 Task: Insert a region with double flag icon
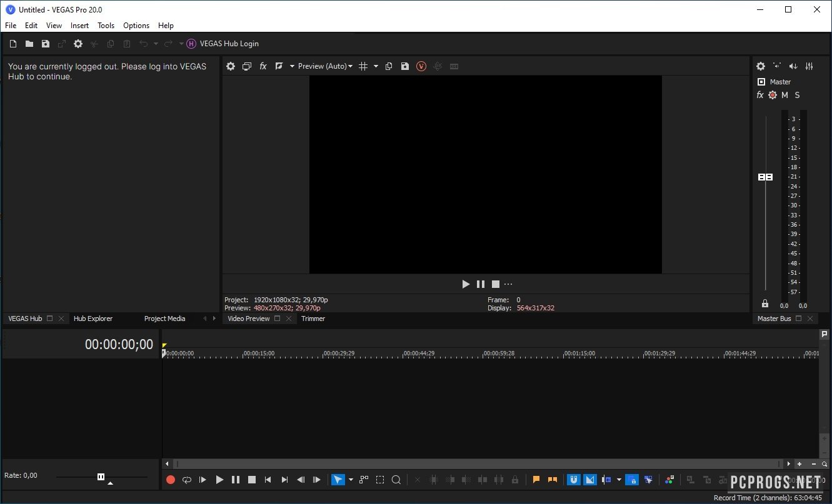[x=553, y=480]
